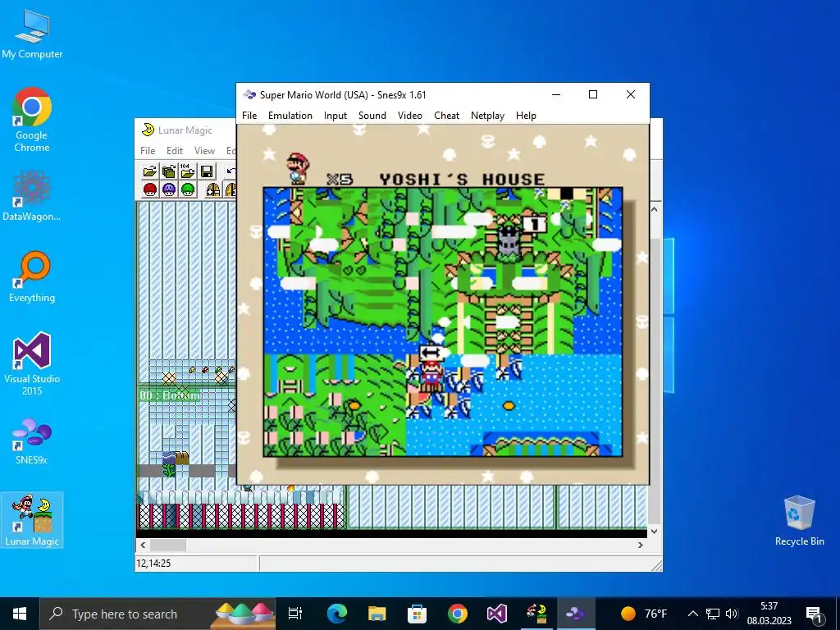Screen dimensions: 840x630
Task: Click the Lunar Magic horizontal scrollbar thumb
Action: coord(167,545)
